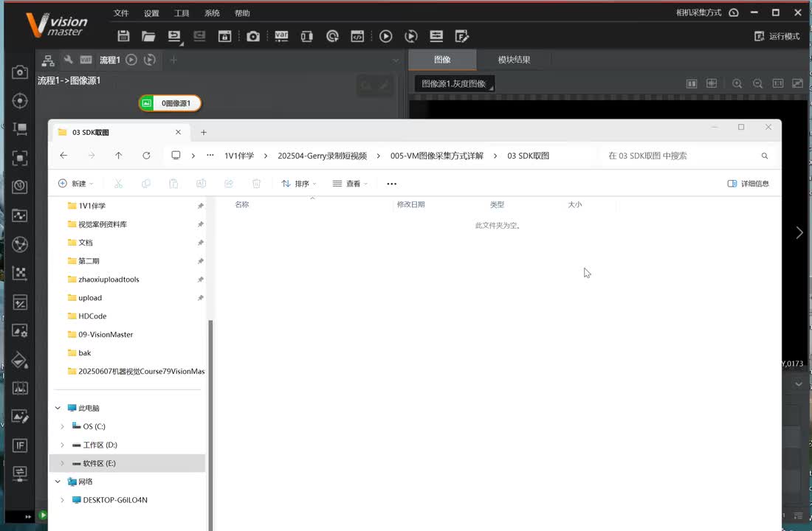Click 202504-Gerry录制短视频 breadcrumb
Screen dimensions: 812x531
(322, 156)
